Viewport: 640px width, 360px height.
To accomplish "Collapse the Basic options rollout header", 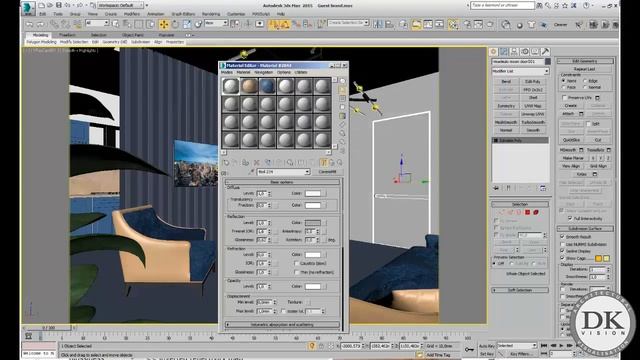I will pyautogui.click(x=282, y=182).
